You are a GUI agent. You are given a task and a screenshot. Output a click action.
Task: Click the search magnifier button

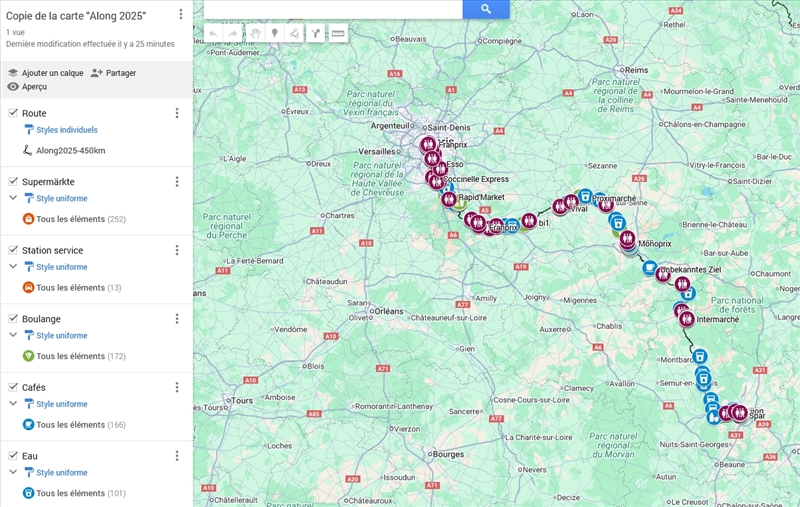[x=486, y=9]
